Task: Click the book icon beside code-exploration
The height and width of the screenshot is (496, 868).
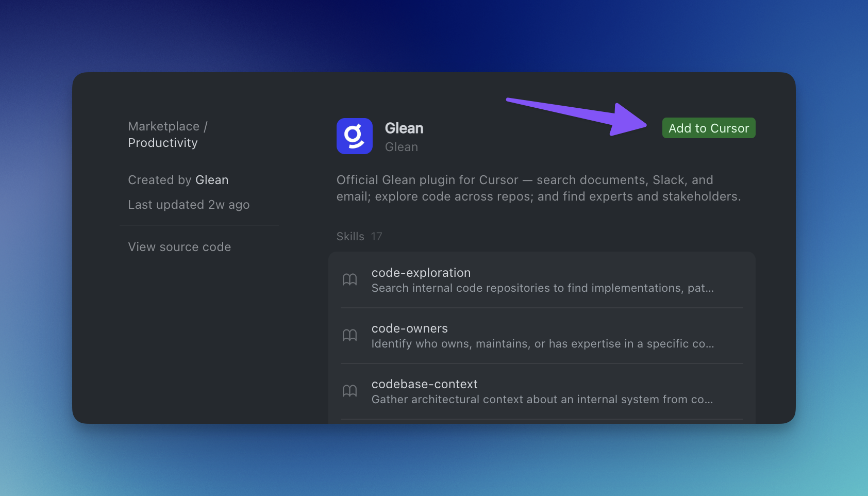Action: 350,279
